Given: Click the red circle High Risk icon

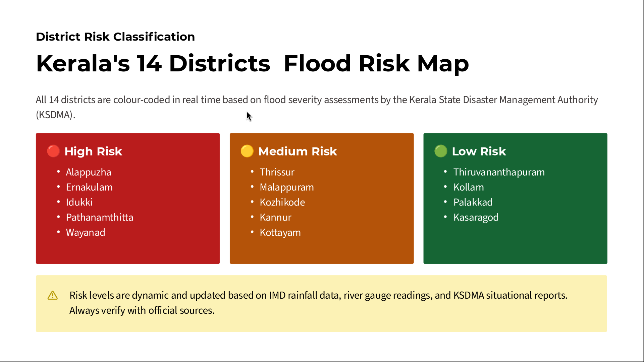Looking at the screenshot, I should coord(53,151).
